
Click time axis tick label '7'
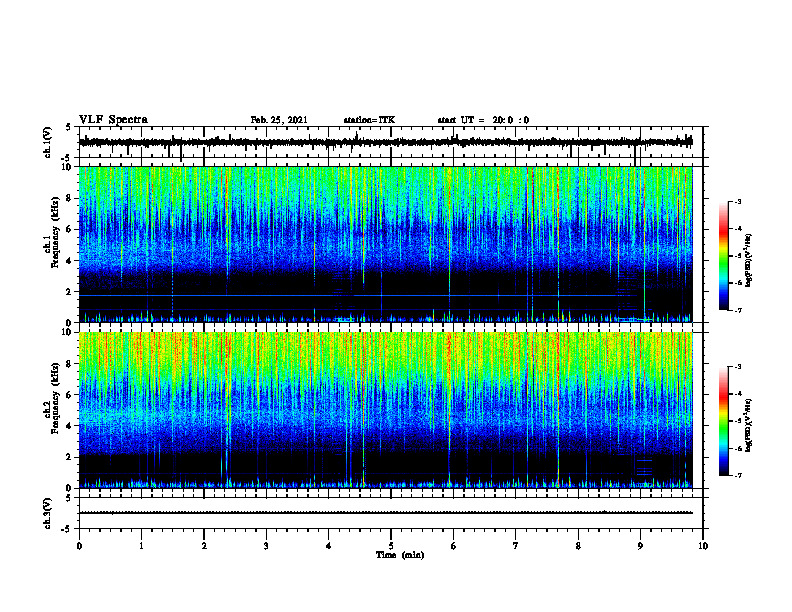coord(516,546)
